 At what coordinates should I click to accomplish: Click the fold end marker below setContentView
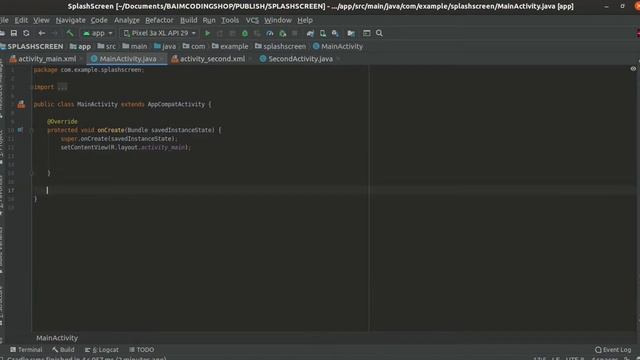[32, 173]
